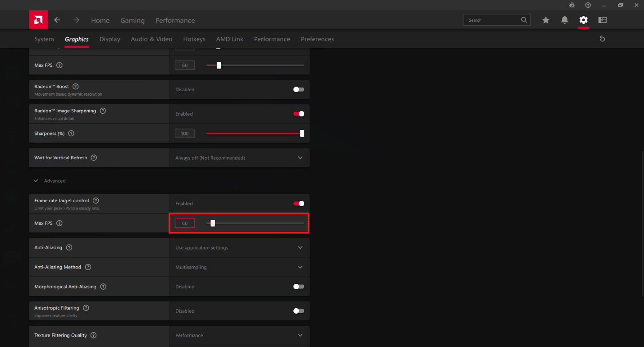The height and width of the screenshot is (347, 644).
Task: Click the search magnifier icon
Action: click(524, 20)
